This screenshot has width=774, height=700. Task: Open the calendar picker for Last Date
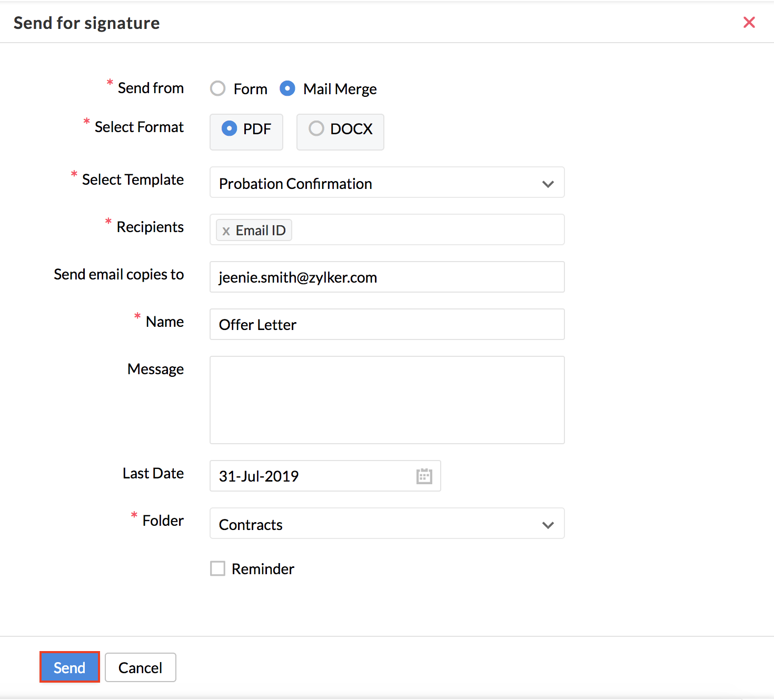425,476
